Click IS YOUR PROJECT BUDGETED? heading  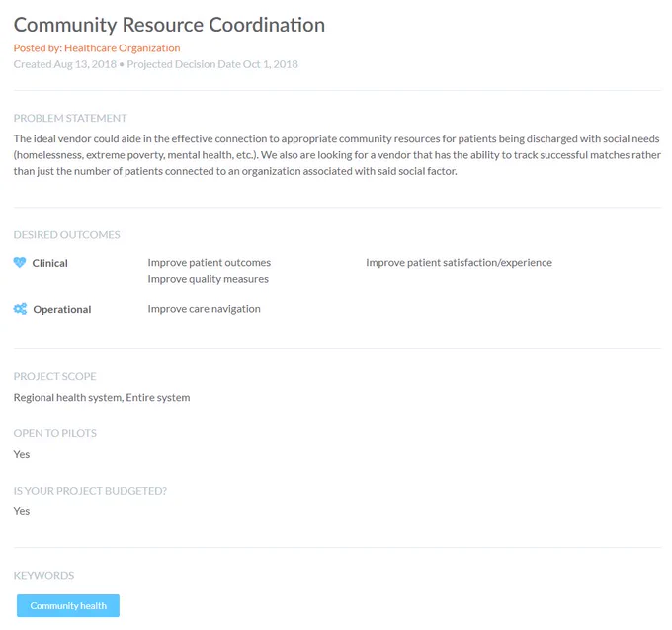(x=91, y=491)
